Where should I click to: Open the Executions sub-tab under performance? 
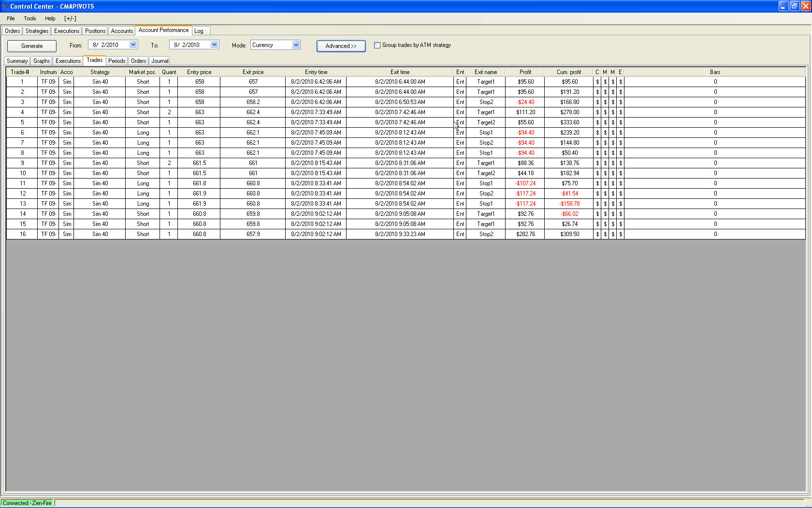(x=68, y=61)
